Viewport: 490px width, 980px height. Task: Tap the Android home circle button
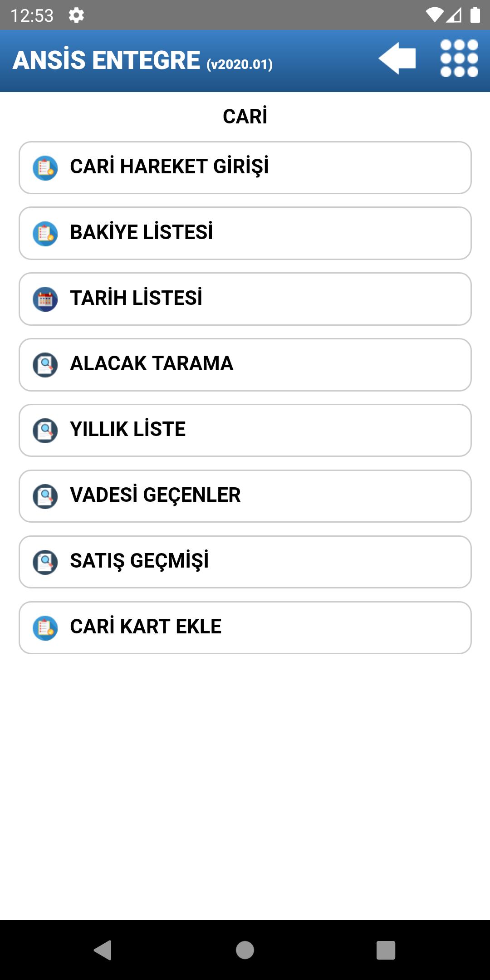tap(245, 950)
